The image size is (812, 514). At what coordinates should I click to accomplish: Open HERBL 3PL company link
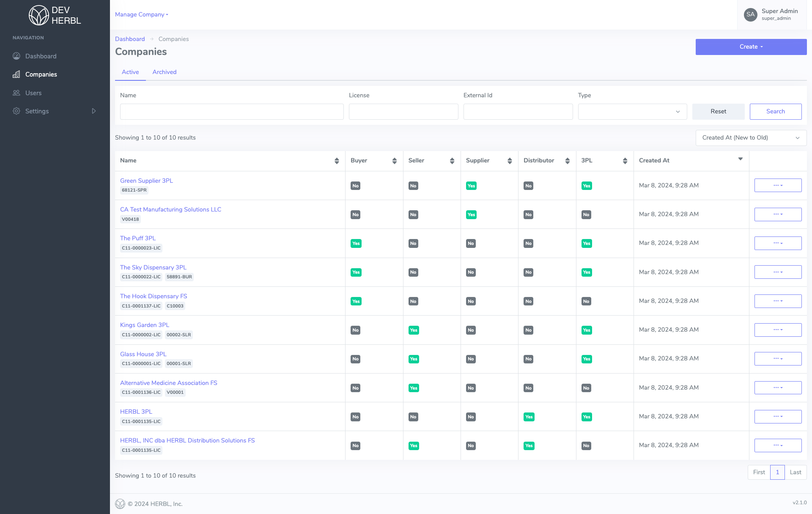136,412
